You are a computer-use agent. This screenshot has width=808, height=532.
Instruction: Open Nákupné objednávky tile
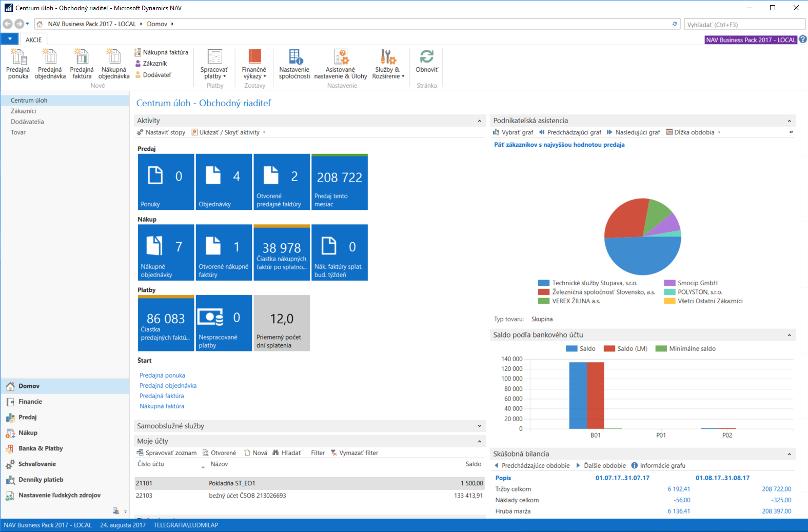click(166, 252)
